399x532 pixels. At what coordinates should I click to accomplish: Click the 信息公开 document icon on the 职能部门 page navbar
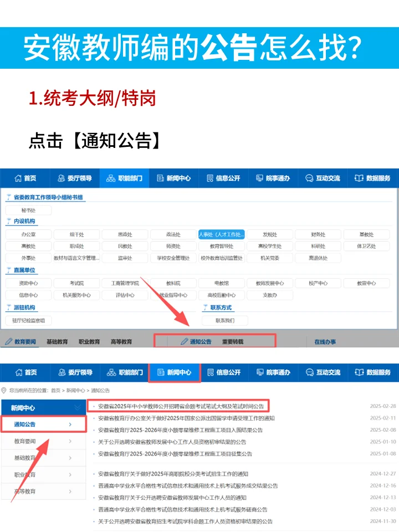(x=210, y=178)
